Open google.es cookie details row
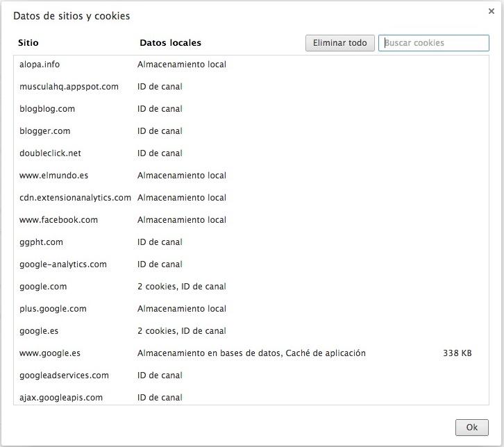Screen dimensions: 504x447 [40, 331]
